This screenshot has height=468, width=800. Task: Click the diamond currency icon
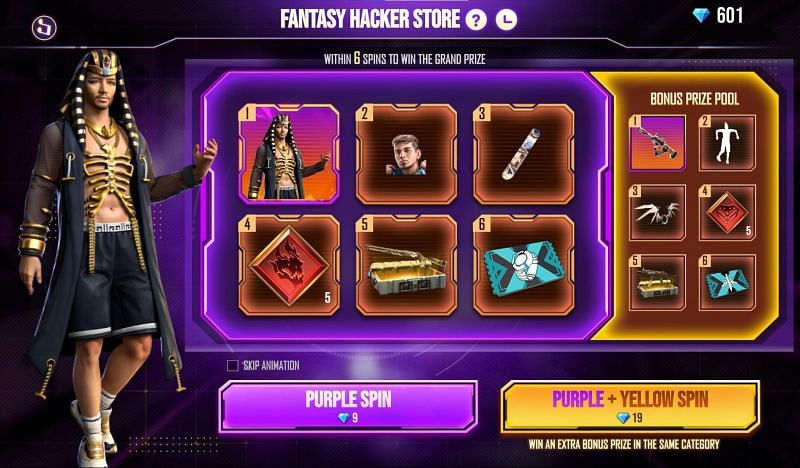click(701, 16)
